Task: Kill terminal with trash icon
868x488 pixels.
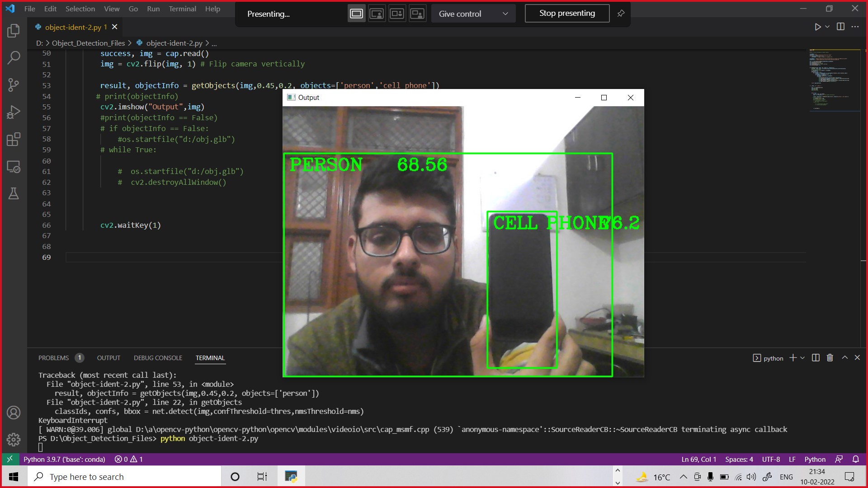Action: [830, 357]
